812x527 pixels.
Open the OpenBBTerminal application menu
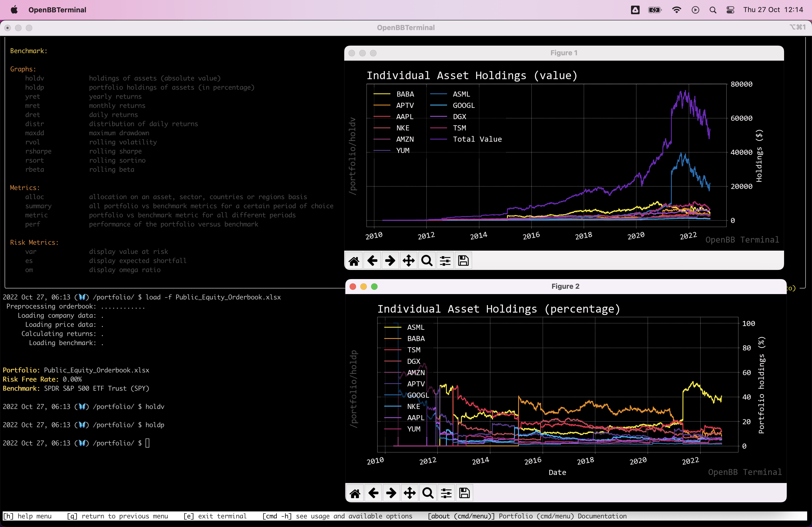point(57,10)
